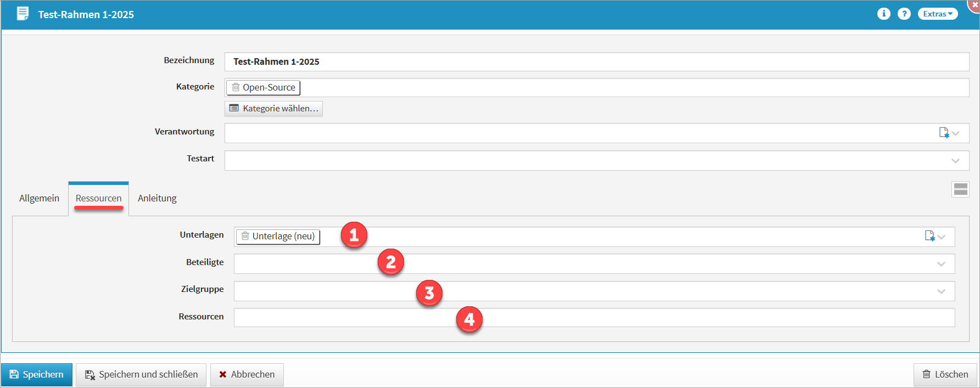
Task: Click Abbrechen to cancel
Action: (247, 374)
